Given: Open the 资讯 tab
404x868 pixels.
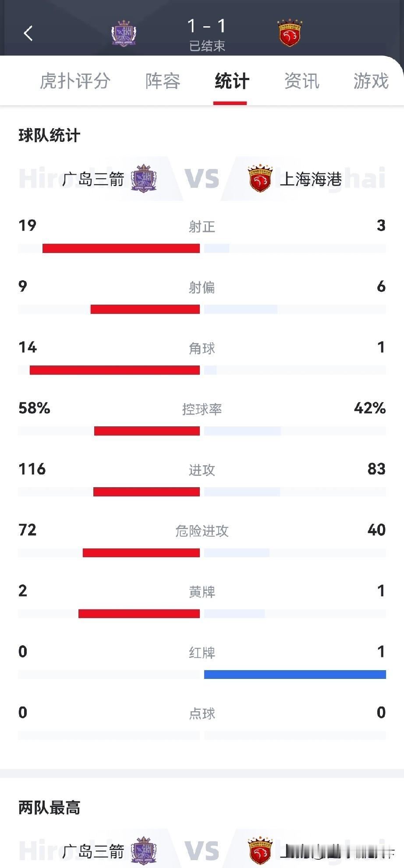Looking at the screenshot, I should (301, 81).
